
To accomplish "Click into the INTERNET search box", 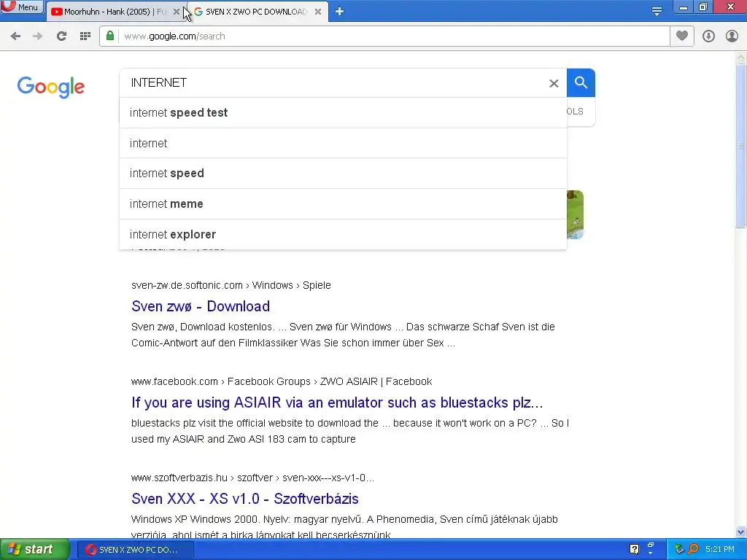I will [x=333, y=83].
